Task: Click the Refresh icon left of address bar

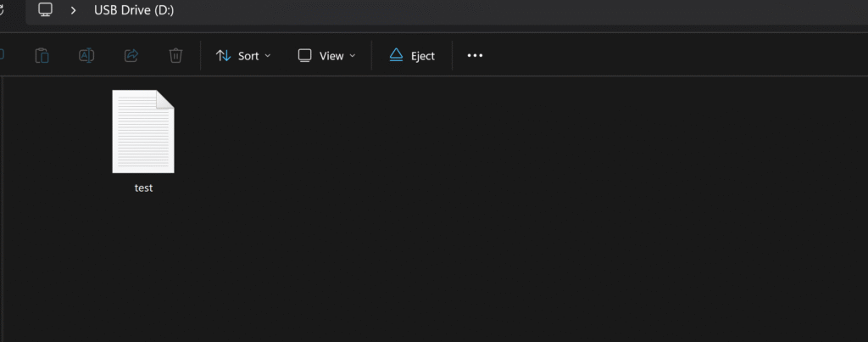Action: 2,10
